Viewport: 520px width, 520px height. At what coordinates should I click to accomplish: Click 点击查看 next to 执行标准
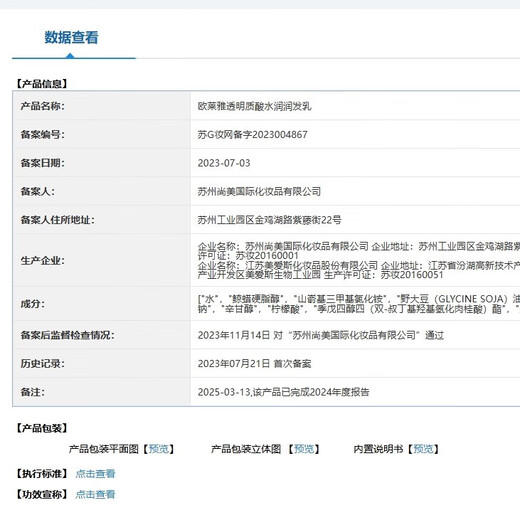[x=95, y=474]
